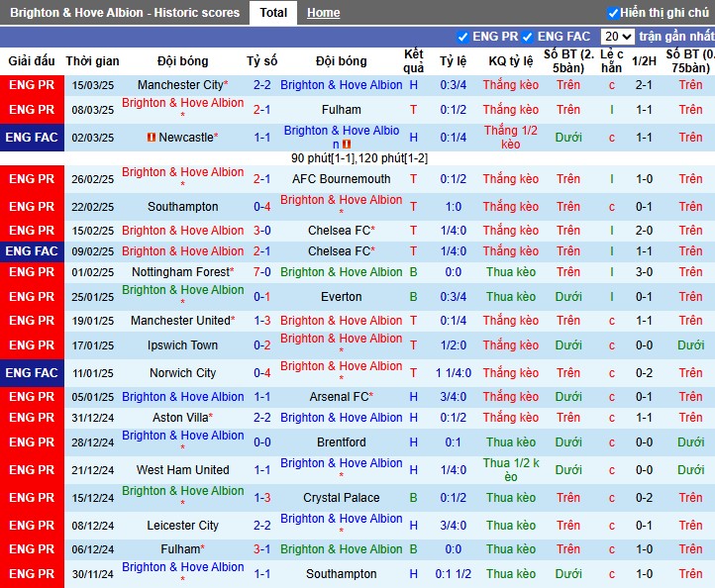Image resolution: width=715 pixels, height=588 pixels.
Task: Click Thua kèo in Crystal Palace row
Action: (511, 498)
